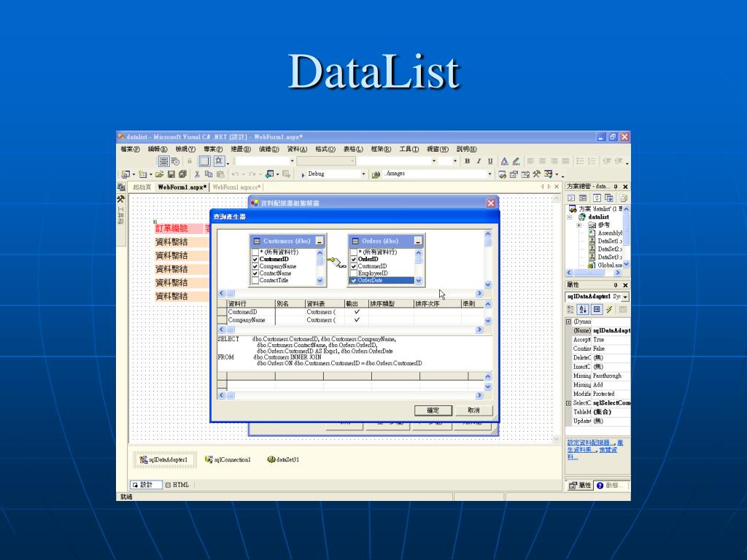The image size is (747, 560).
Task: Open the 偵錯(D) menu
Action: 268,149
